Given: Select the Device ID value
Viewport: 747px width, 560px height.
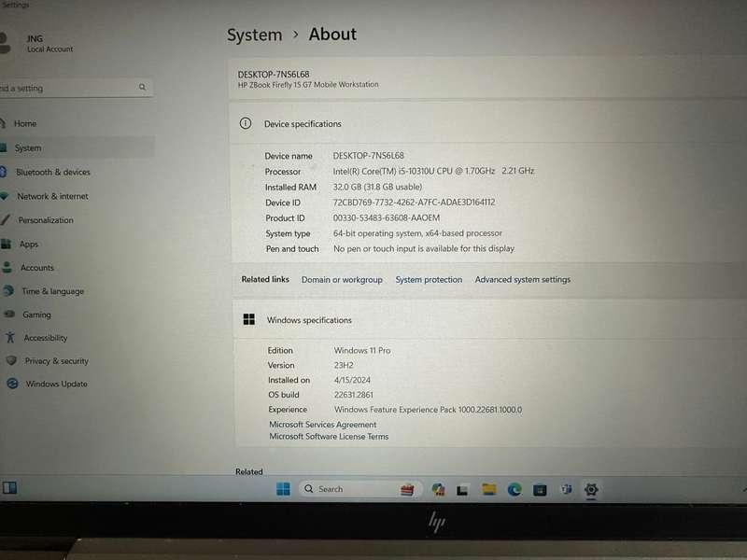Looking at the screenshot, I should [x=414, y=203].
